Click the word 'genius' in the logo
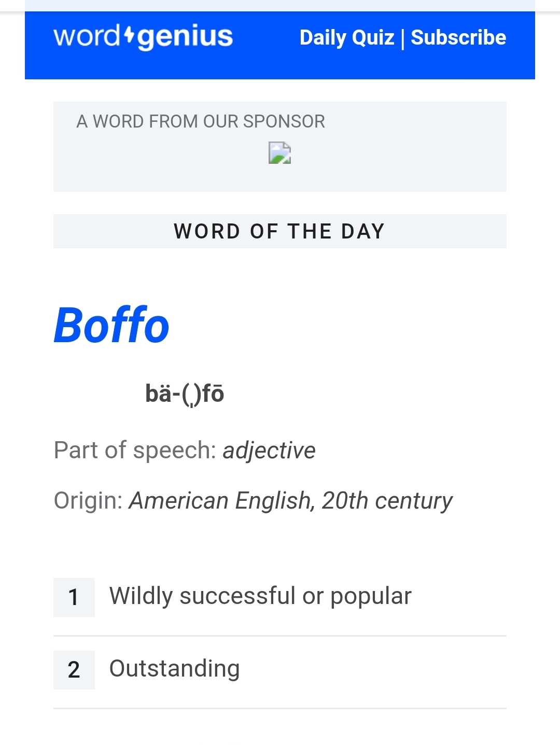The width and height of the screenshot is (560, 745). click(x=185, y=37)
